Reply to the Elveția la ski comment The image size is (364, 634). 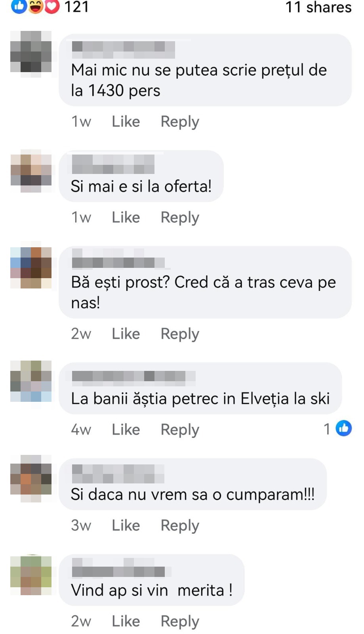180,430
